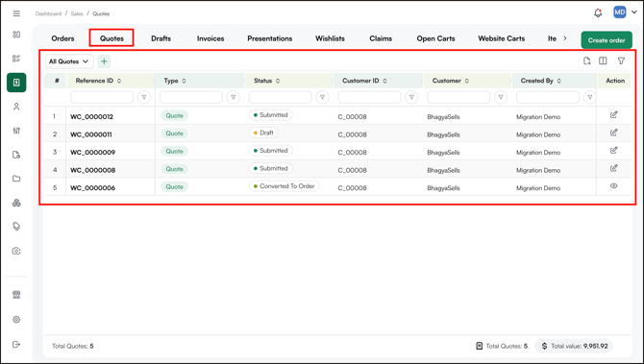Open the store sidebar icon
644x364 pixels.
click(x=16, y=295)
